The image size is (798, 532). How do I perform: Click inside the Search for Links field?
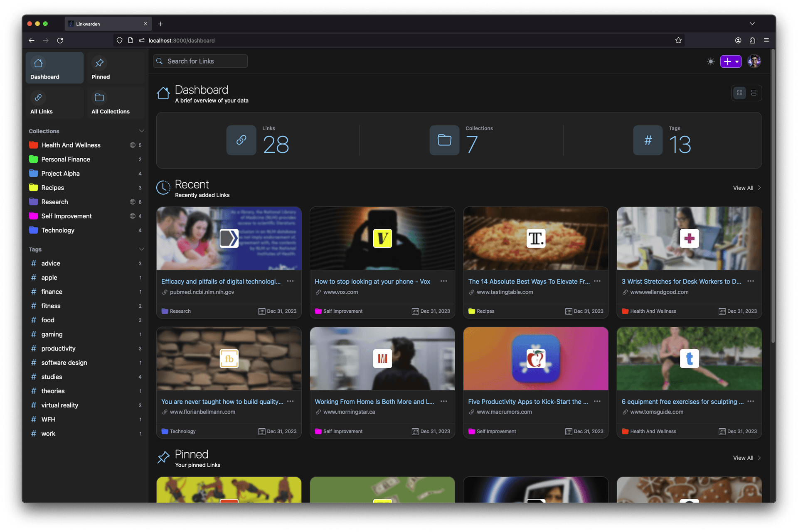click(200, 61)
